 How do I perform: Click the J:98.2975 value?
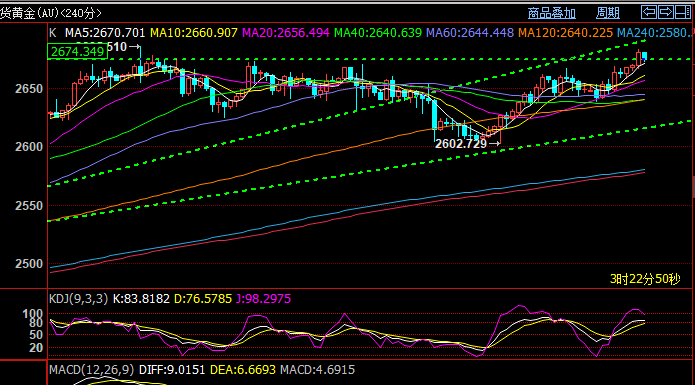pyautogui.click(x=263, y=299)
